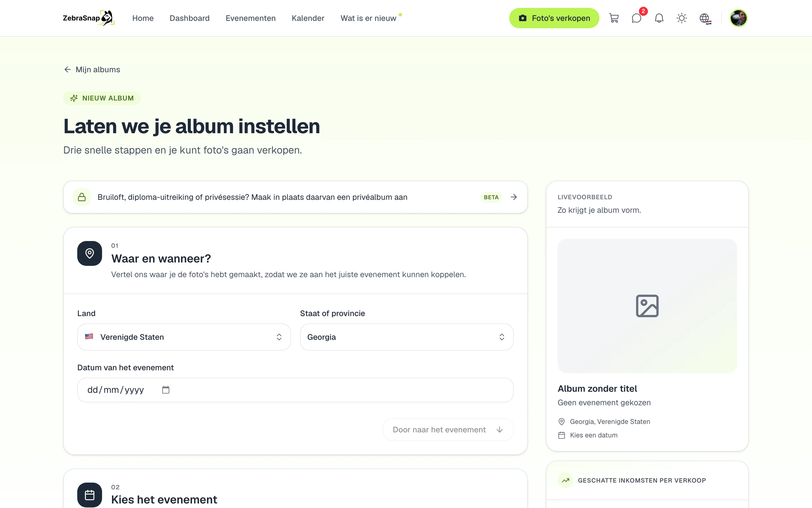Screen dimensions: 812x508
Task: Toggle the light/dark theme sun icon
Action: (681, 18)
